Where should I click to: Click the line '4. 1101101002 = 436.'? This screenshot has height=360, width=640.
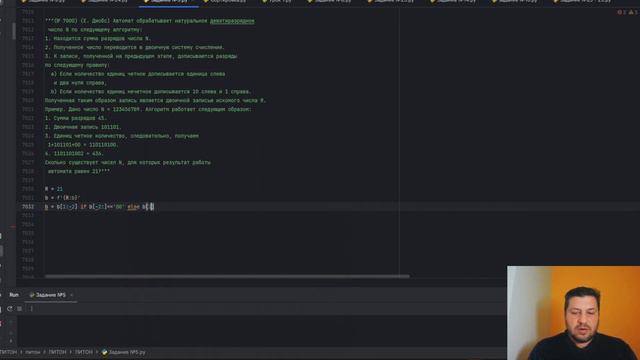coord(74,154)
